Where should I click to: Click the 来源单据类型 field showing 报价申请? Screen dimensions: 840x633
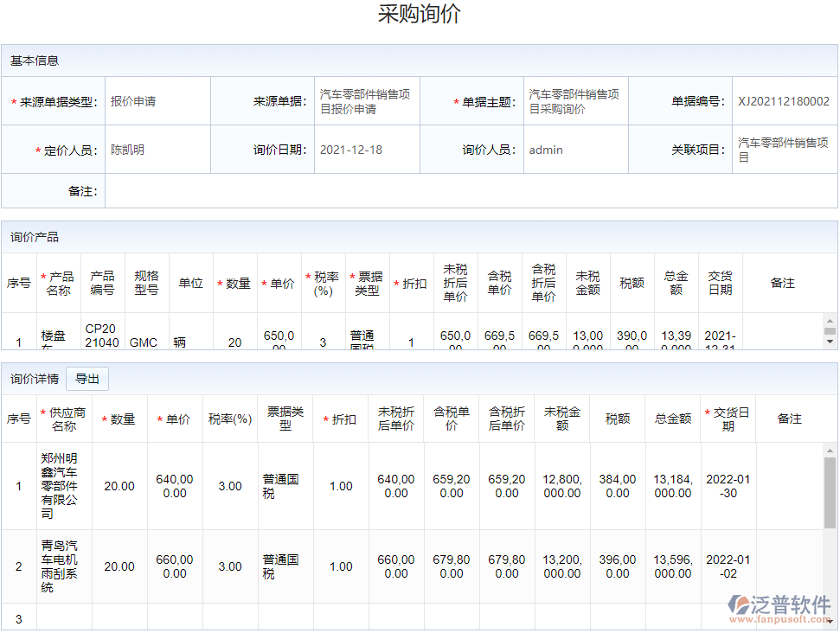[x=157, y=101]
